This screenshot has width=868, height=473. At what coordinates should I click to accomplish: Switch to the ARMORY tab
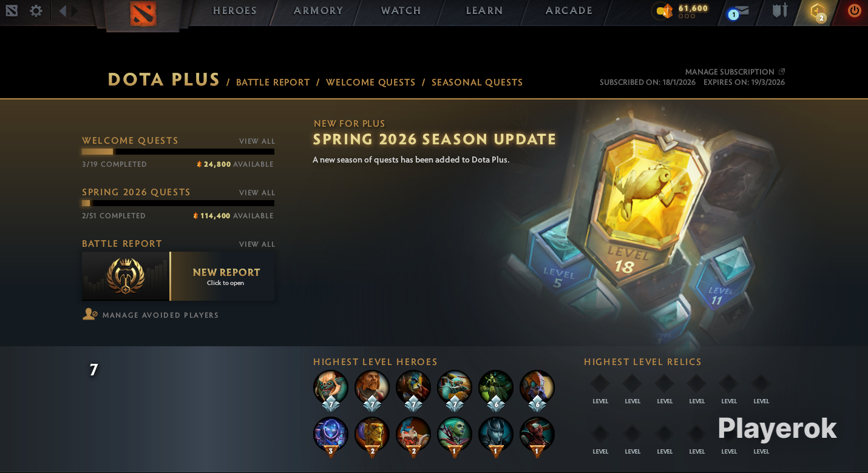(x=318, y=11)
